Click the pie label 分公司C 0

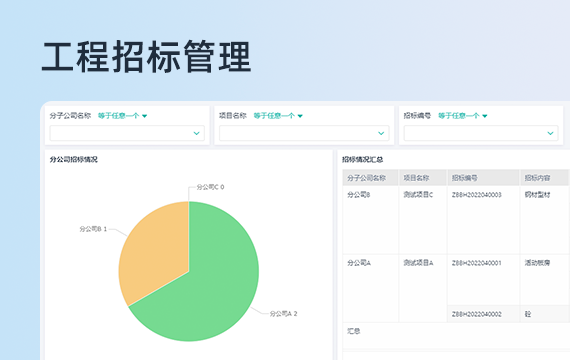pyautogui.click(x=210, y=187)
